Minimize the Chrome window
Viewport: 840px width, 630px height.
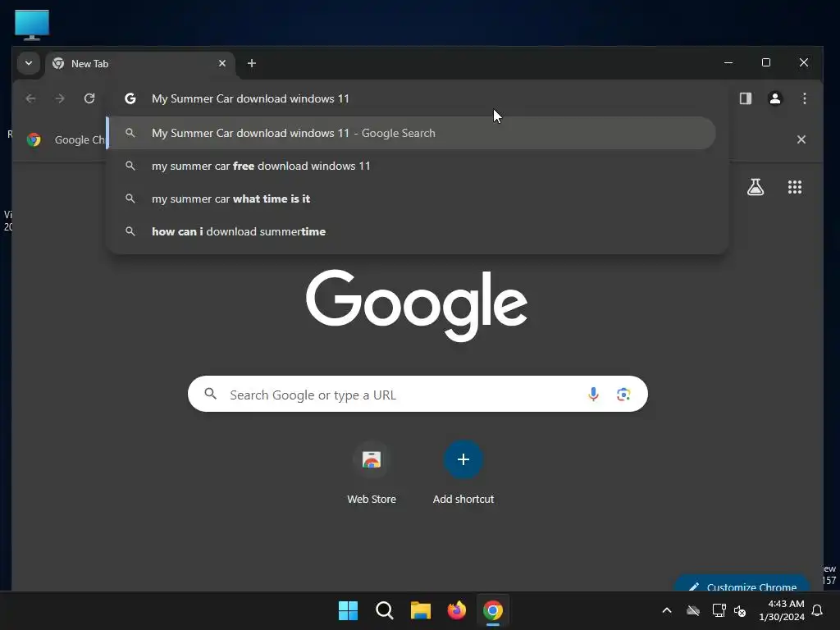pos(728,62)
